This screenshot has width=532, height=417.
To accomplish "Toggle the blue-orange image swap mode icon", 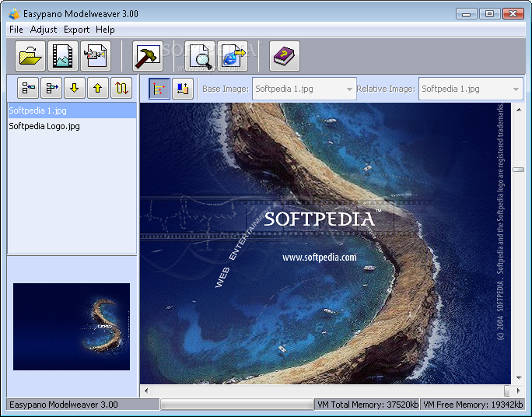I will (x=183, y=89).
